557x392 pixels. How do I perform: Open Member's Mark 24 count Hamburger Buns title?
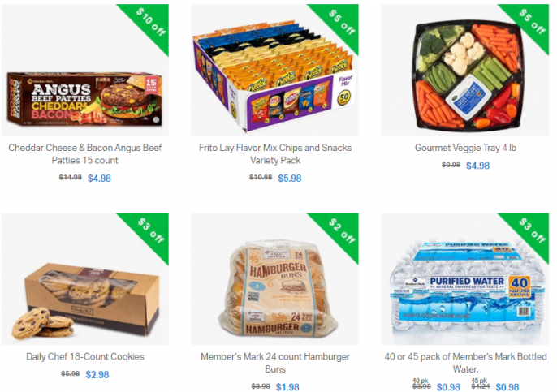(x=275, y=363)
